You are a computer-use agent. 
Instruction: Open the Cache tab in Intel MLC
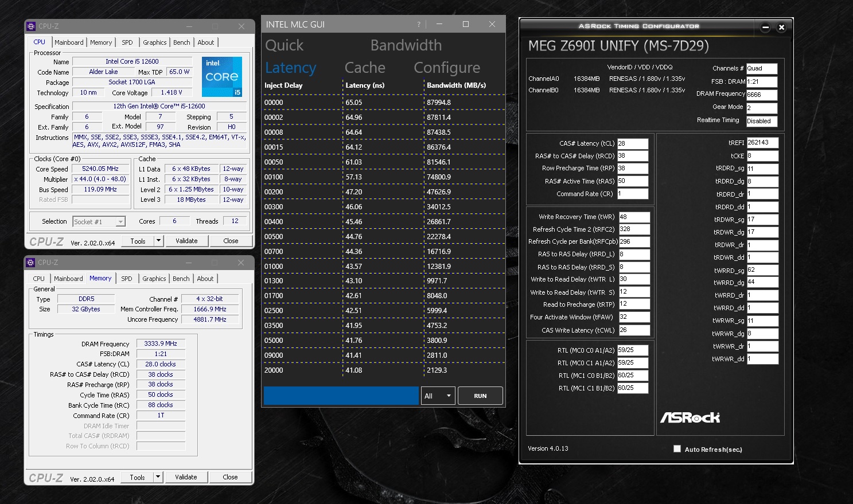click(365, 68)
